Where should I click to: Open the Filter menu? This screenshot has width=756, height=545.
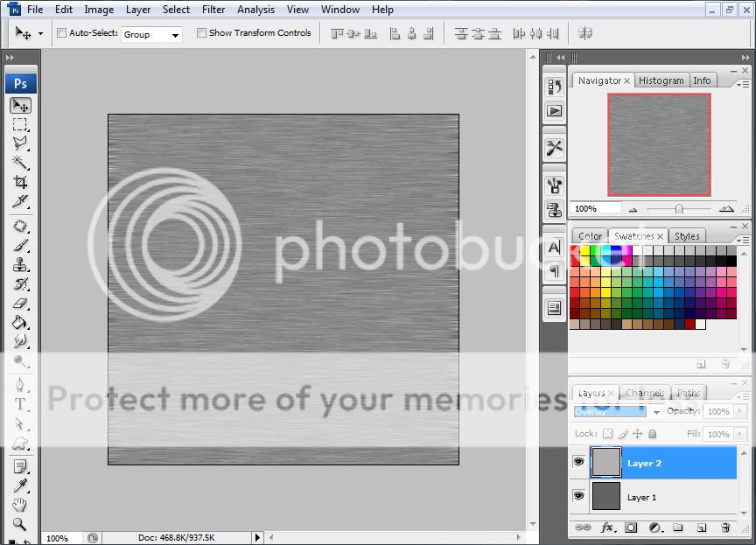click(213, 10)
